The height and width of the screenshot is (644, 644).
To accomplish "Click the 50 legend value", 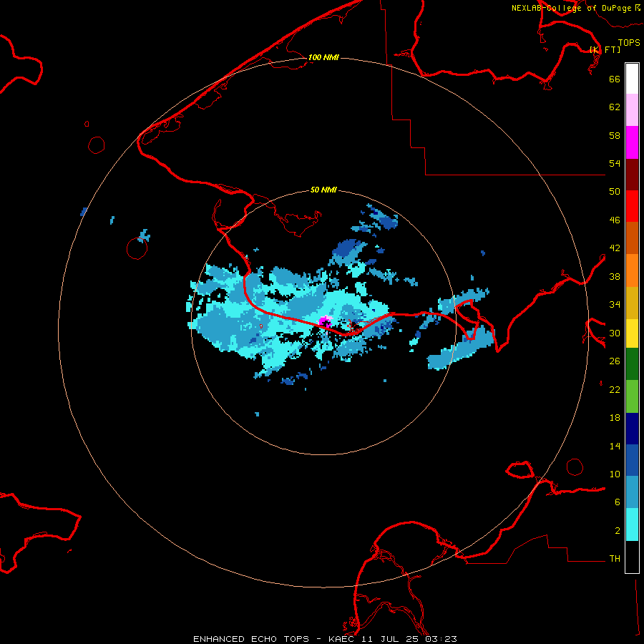I will (x=615, y=192).
